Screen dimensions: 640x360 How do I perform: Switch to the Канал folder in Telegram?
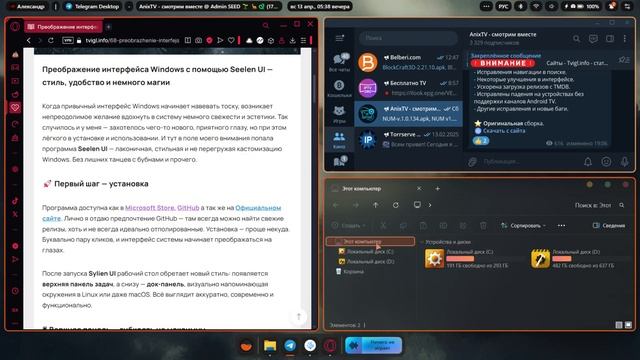(x=340, y=140)
